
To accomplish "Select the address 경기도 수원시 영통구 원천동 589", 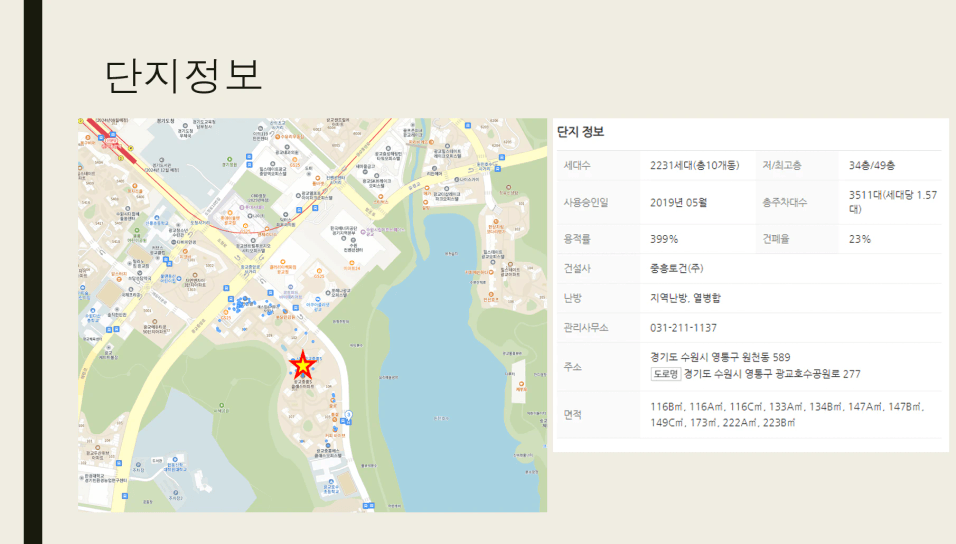I will tap(720, 357).
